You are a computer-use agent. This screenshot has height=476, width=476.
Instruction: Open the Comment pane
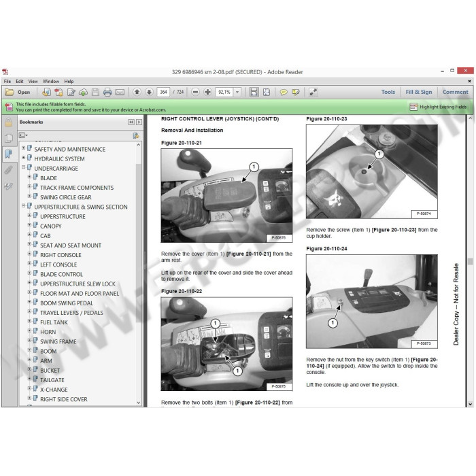click(x=455, y=92)
